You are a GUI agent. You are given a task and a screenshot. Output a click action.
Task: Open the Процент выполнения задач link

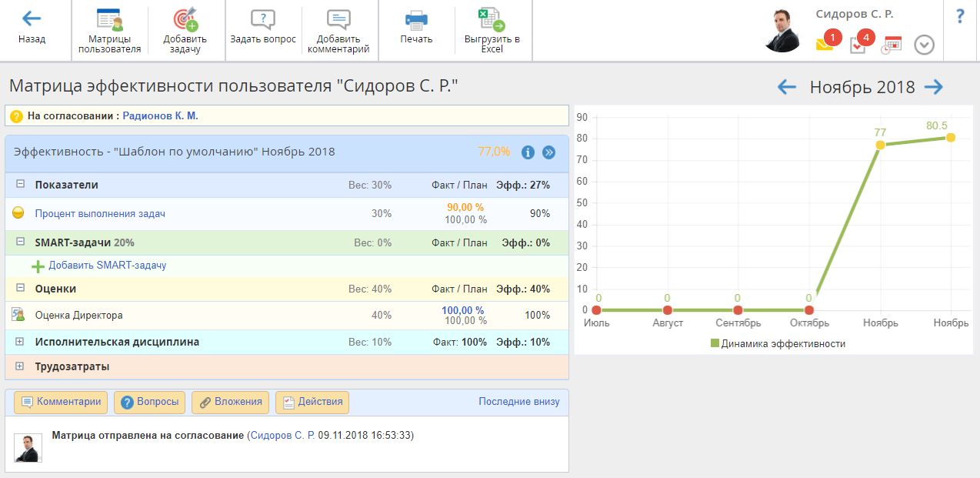(100, 214)
